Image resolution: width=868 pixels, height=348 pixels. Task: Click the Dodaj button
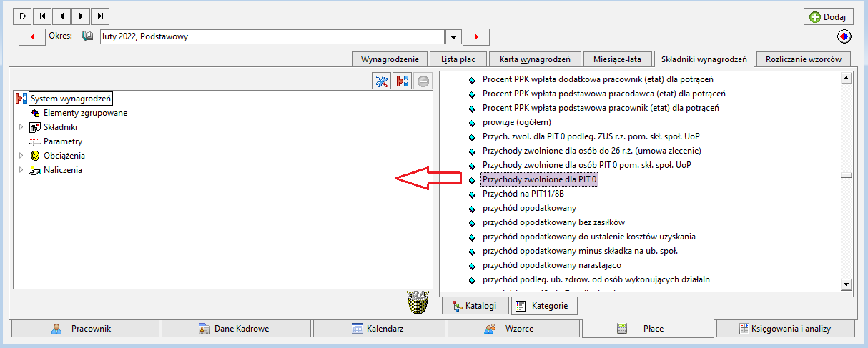(829, 17)
